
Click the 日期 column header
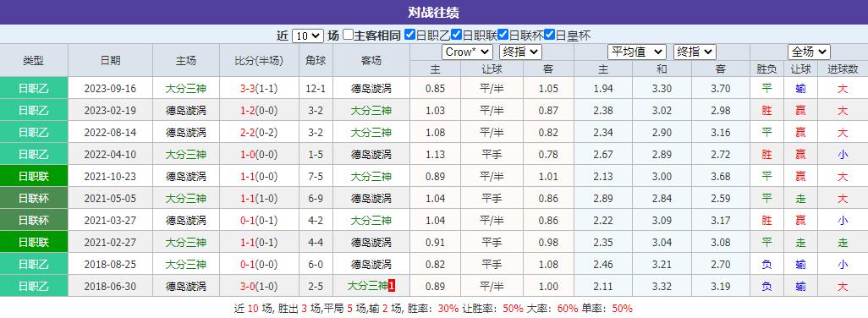point(110,61)
